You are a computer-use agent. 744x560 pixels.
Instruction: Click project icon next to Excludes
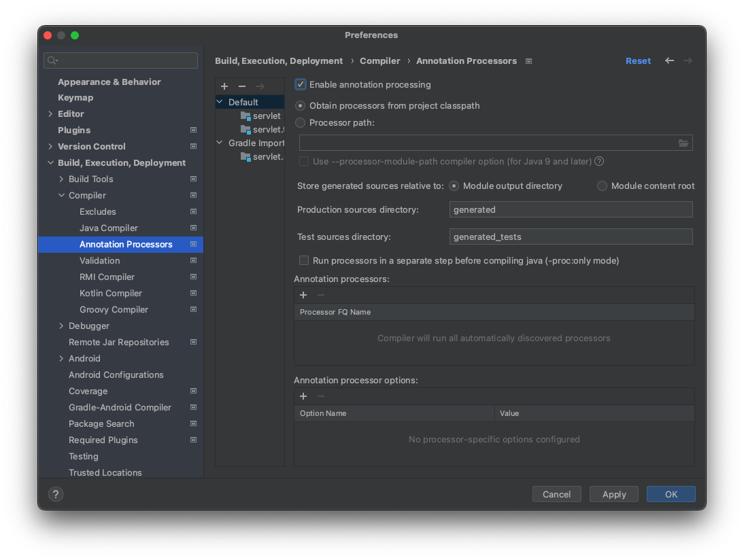194,211
